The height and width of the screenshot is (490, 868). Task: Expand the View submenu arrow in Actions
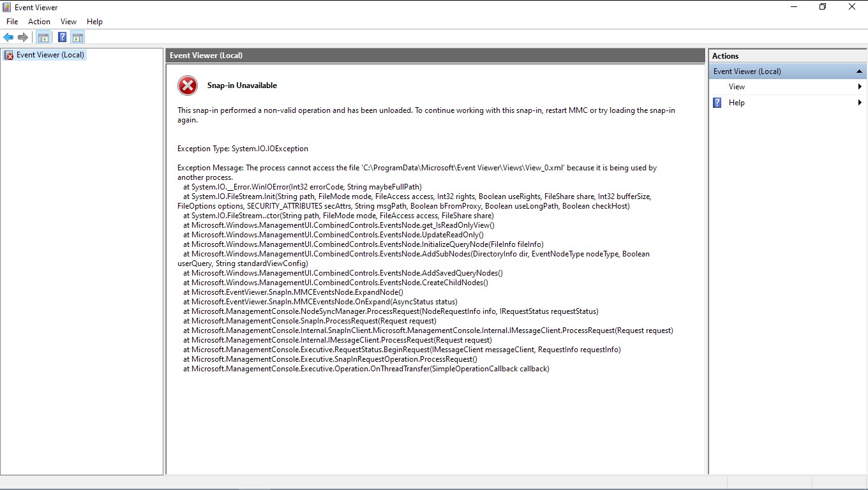point(860,87)
